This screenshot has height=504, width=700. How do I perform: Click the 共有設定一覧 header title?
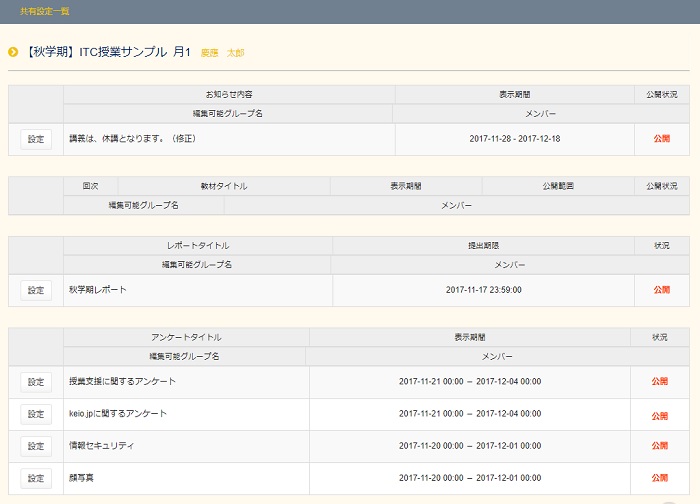point(45,11)
